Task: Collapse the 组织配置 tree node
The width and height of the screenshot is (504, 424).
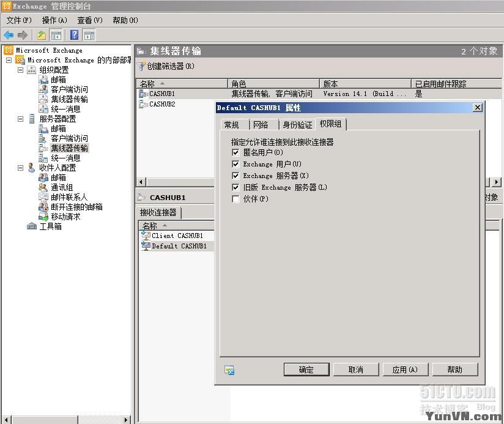Action: click(x=21, y=70)
